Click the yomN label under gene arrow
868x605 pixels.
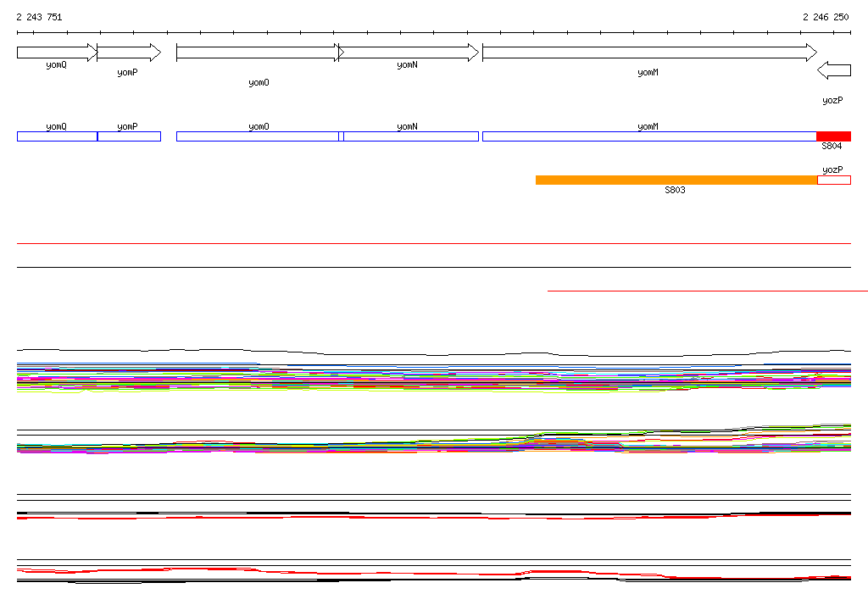pos(407,64)
